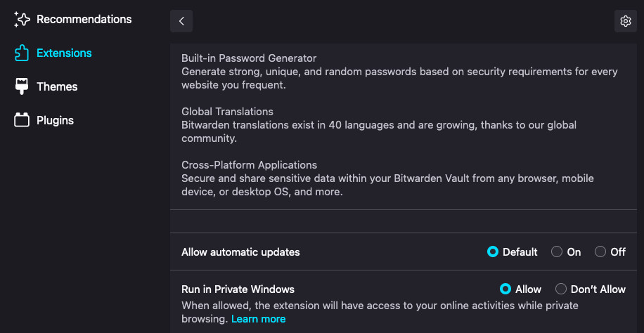Click the Recommendations sparkle icon in sidebar
The width and height of the screenshot is (644, 333).
click(22, 20)
